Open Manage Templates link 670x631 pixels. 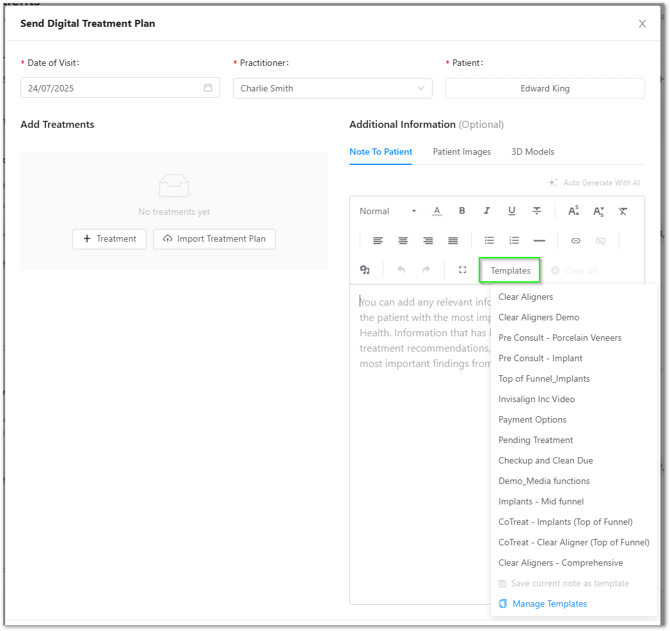pyautogui.click(x=549, y=604)
